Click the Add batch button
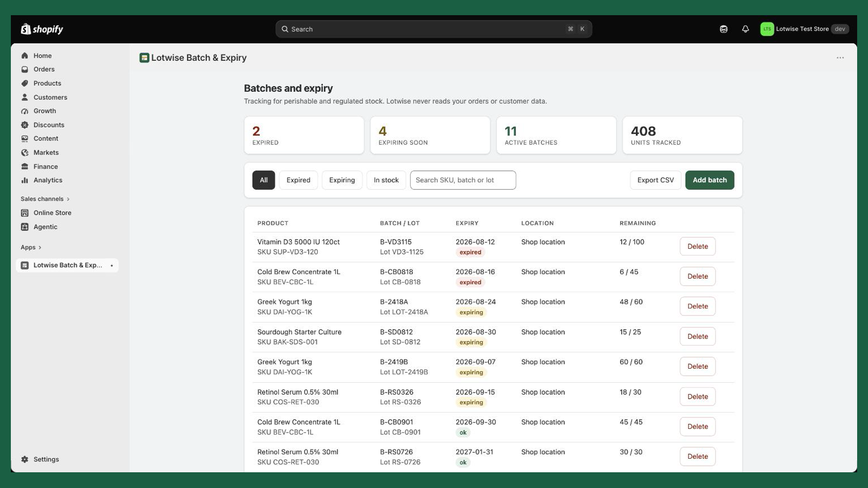The width and height of the screenshot is (868, 488). 710,181
